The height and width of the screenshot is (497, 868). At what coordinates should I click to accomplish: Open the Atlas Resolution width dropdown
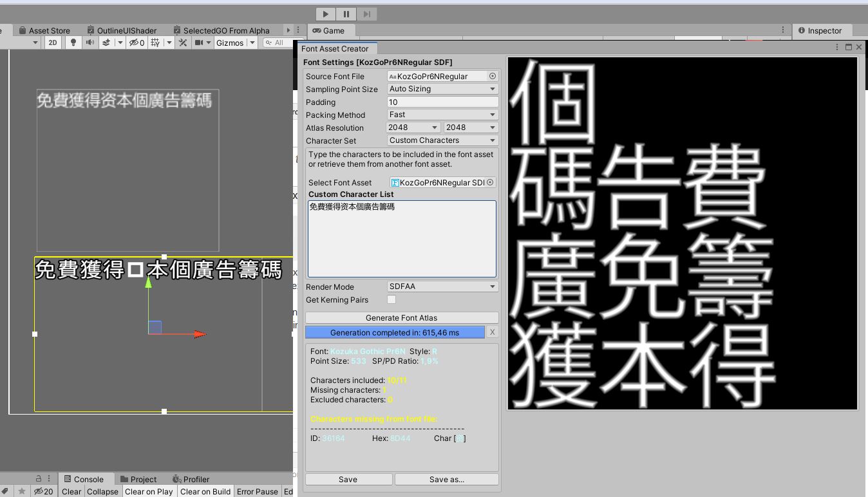click(413, 127)
